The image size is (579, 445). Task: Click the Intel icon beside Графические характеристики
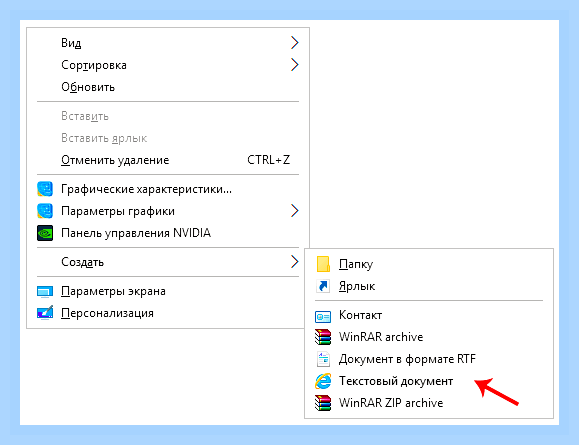45,189
